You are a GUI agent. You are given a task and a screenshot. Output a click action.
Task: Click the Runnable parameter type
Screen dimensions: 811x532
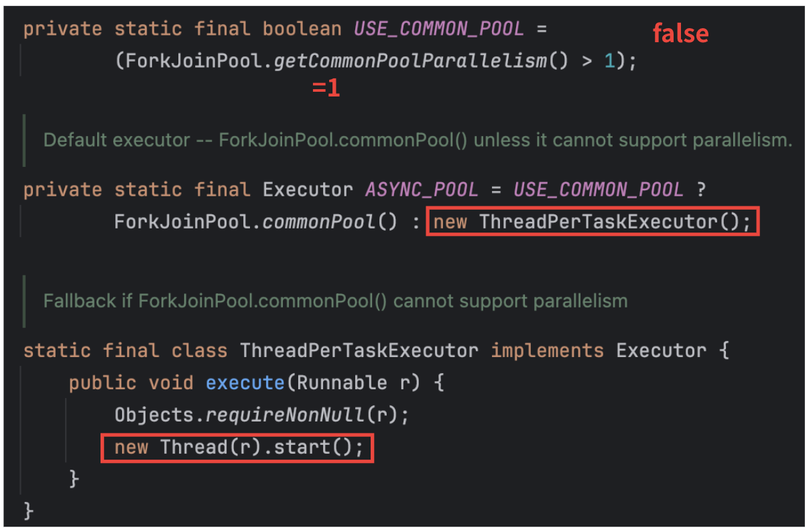(342, 383)
